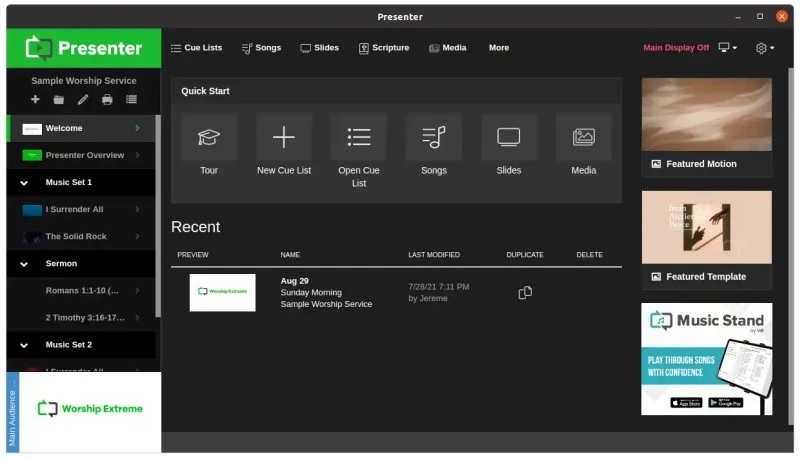This screenshot has height=459, width=800.
Task: Click the folder icon under Sample Worship Service
Action: coord(59,100)
